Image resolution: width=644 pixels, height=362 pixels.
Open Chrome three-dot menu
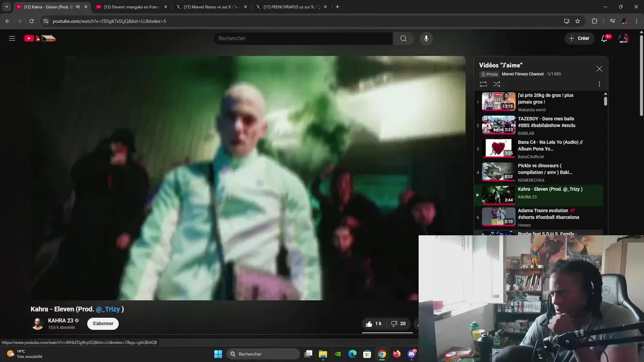pos(637,21)
